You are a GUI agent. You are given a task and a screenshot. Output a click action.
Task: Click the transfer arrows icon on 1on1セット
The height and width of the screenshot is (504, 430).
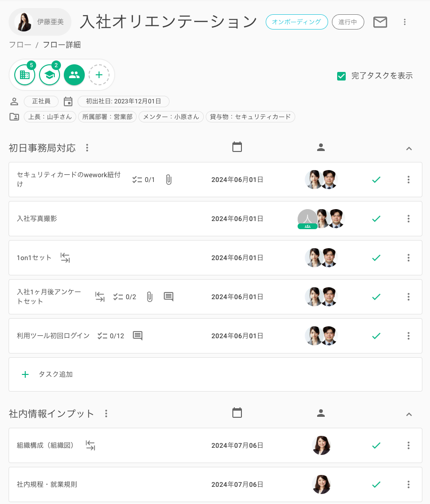coord(65,258)
